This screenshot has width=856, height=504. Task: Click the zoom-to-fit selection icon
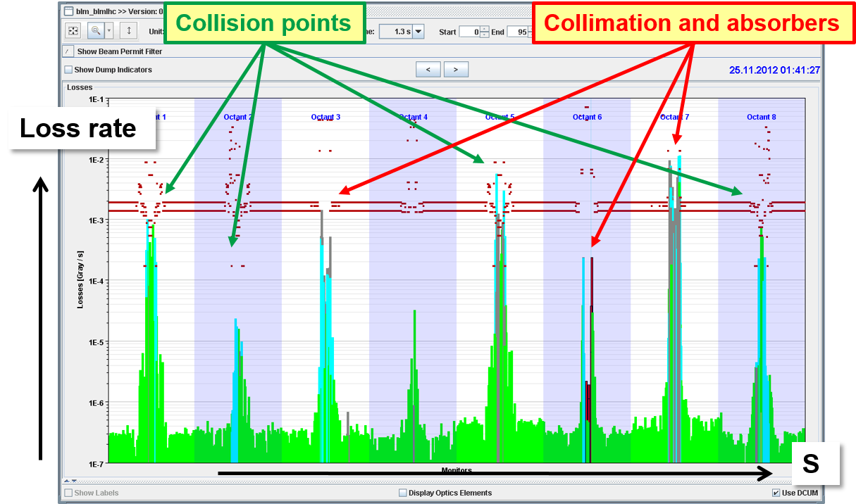coord(73,31)
